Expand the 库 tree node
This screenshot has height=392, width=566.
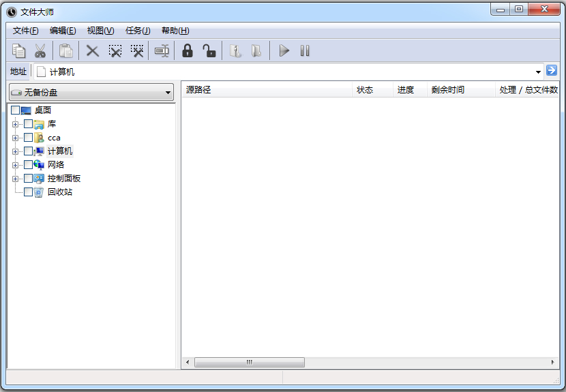[x=15, y=125]
